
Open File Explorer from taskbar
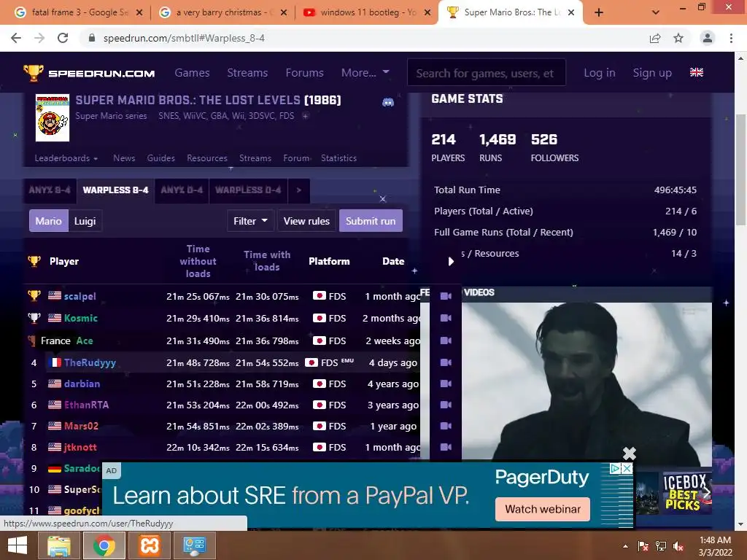(58, 545)
